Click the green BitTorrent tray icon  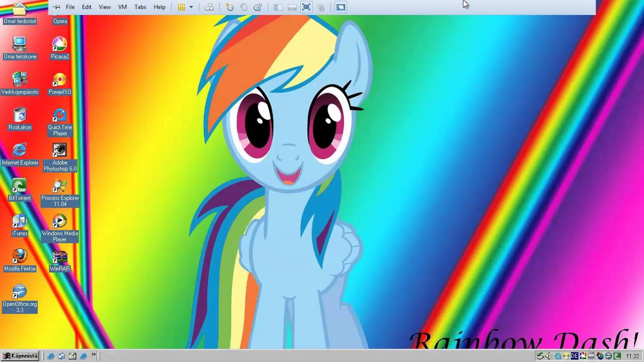617,356
